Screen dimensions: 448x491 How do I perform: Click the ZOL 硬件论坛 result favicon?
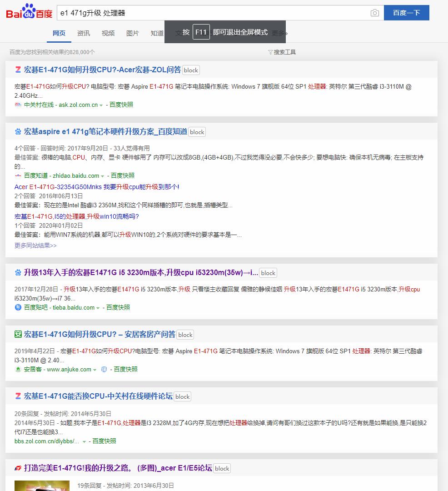(x=17, y=396)
